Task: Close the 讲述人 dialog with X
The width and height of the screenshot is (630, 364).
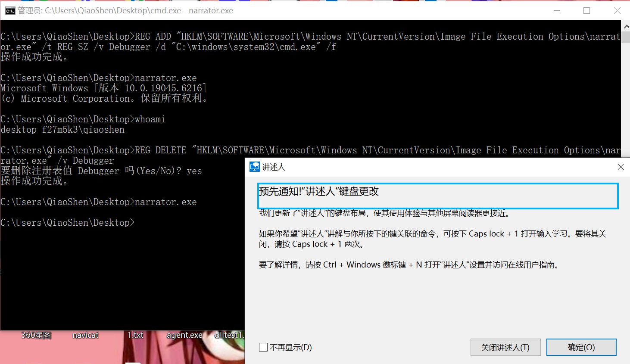Action: coord(621,167)
